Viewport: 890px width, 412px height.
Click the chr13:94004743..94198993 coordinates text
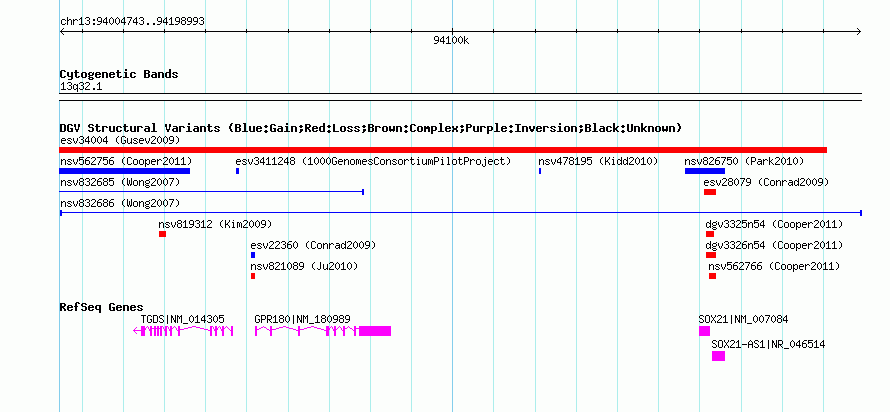132,22
